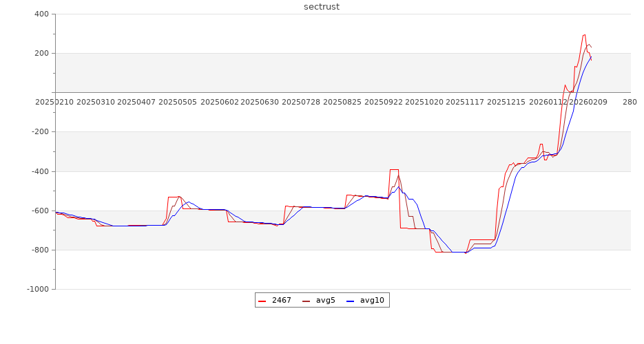Pick the 20251215 date label
Image resolution: width=644 pixels, height=344 pixels.
pyautogui.click(x=506, y=102)
